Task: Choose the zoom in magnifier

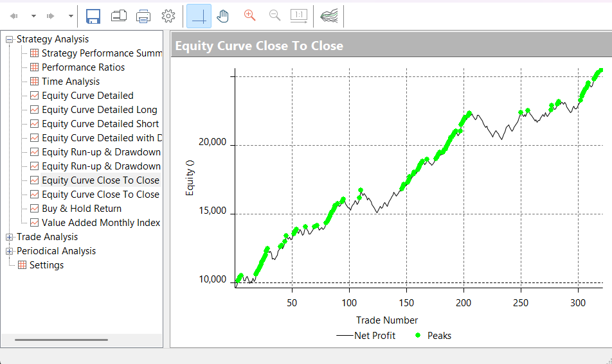Action: click(x=249, y=15)
